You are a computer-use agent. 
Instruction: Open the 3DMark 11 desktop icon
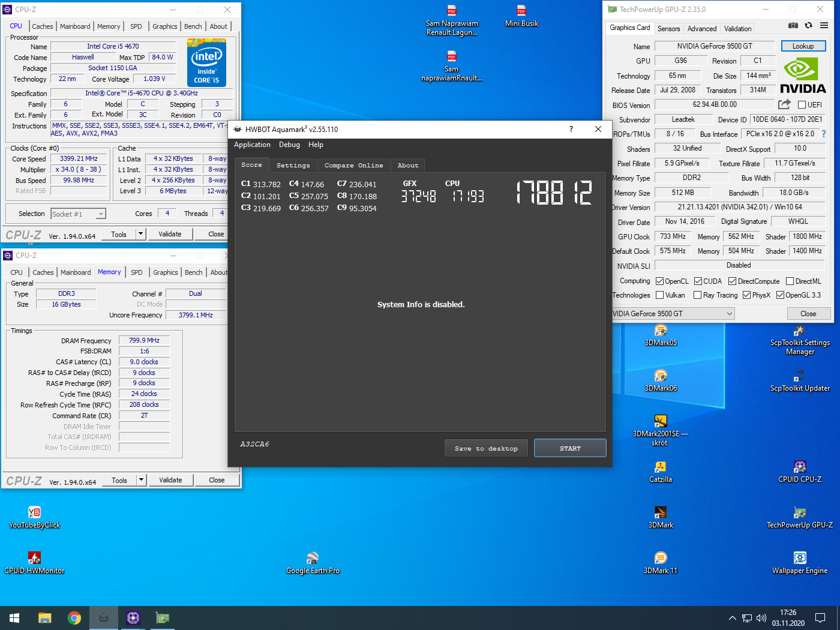661,563
